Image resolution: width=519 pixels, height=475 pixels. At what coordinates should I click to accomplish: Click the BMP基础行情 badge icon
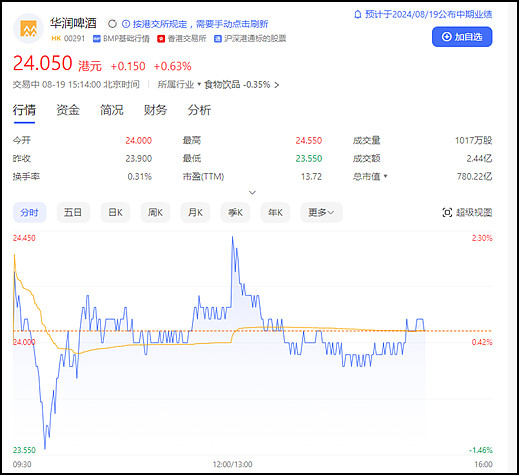click(x=97, y=39)
